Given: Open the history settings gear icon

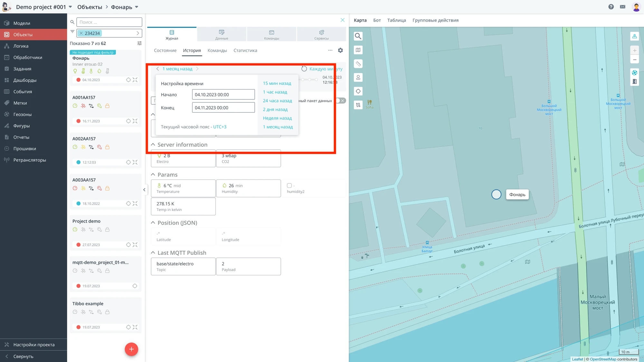Looking at the screenshot, I should (x=340, y=50).
